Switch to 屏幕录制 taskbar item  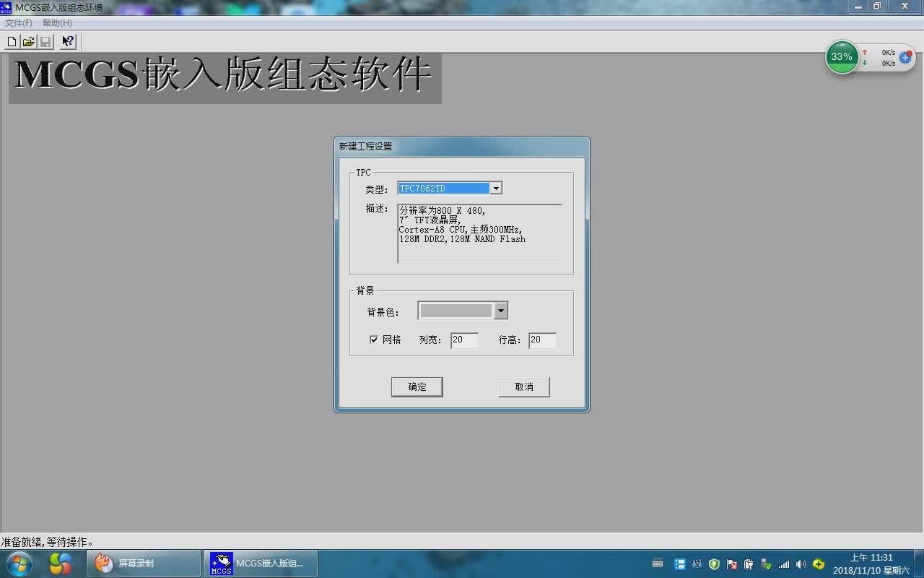[144, 564]
